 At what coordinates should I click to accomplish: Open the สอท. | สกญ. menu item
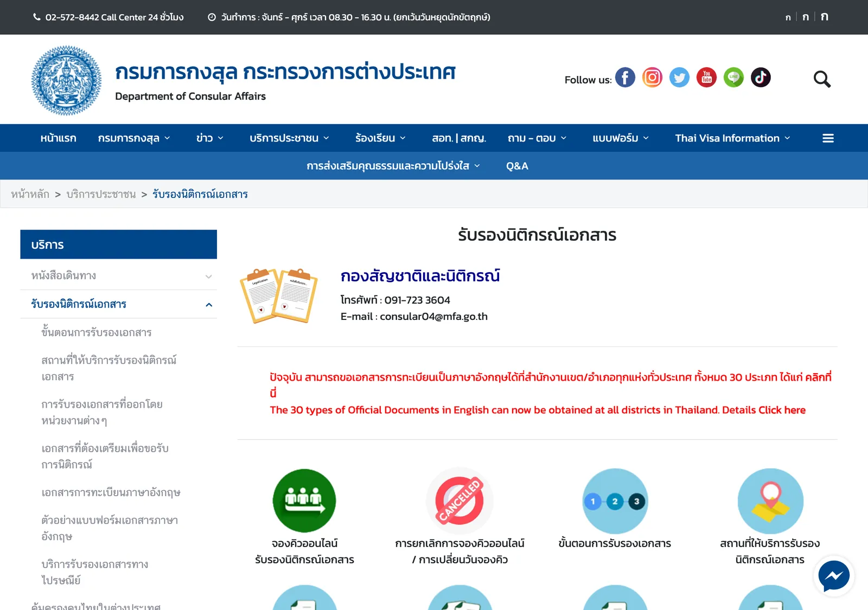(x=459, y=138)
